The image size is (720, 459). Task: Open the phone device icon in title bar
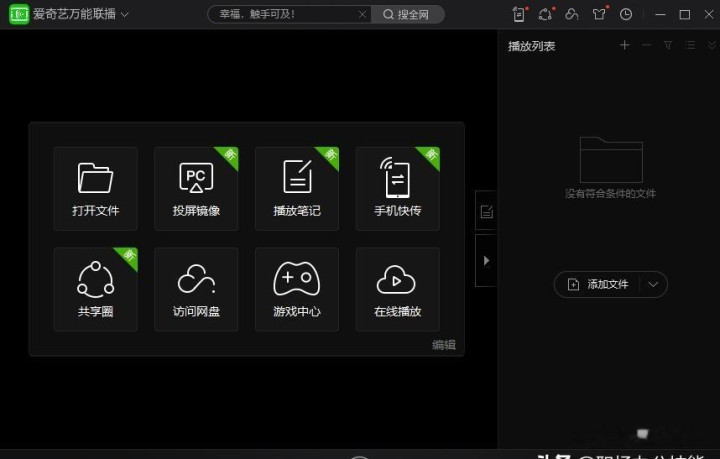519,14
